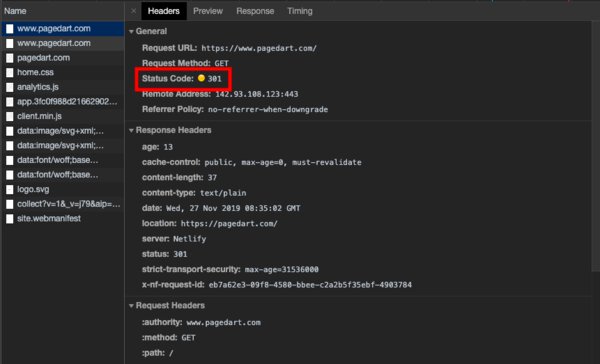Click the content-length value 37
This screenshot has height=364, width=600.
point(212,178)
